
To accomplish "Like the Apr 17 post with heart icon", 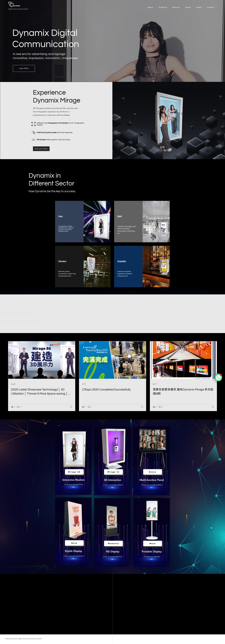I will [x=213, y=407].
